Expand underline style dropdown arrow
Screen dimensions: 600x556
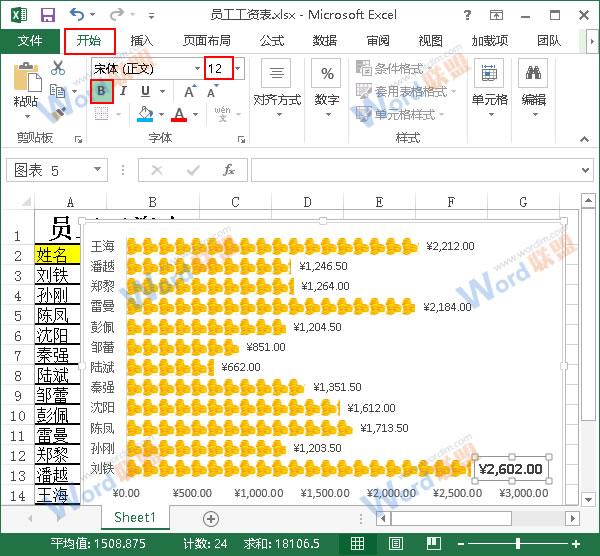[162, 91]
